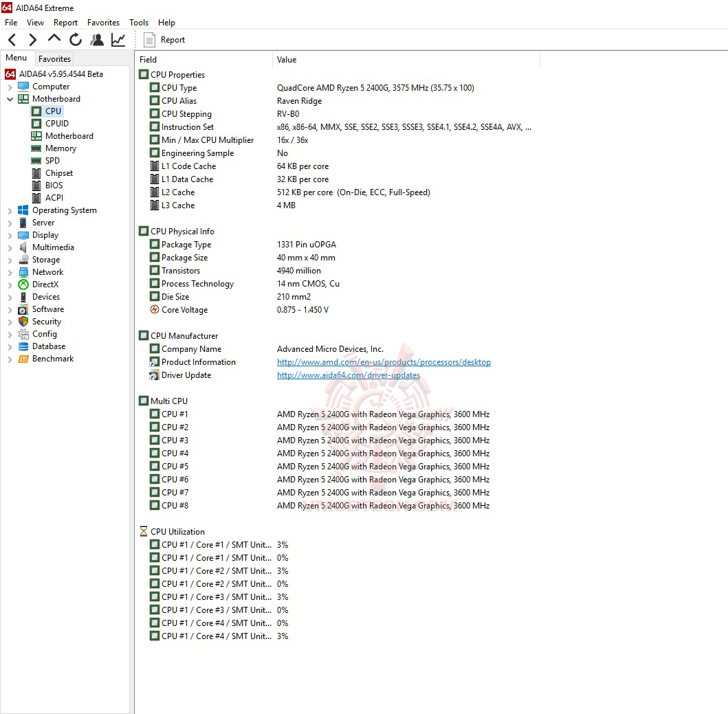
Task: Click the Server icon in tree
Action: [23, 223]
